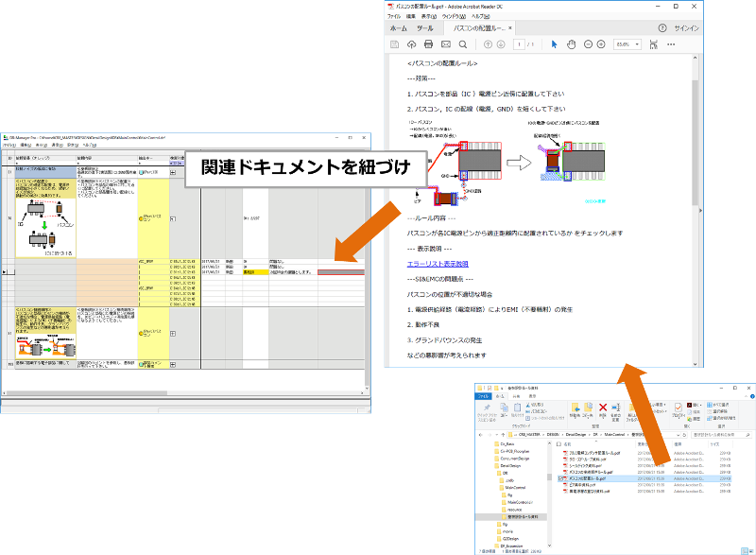Viewport: 756px width, 555px height.
Task: Select the hand pan tool in Acrobat
Action: [x=572, y=44]
